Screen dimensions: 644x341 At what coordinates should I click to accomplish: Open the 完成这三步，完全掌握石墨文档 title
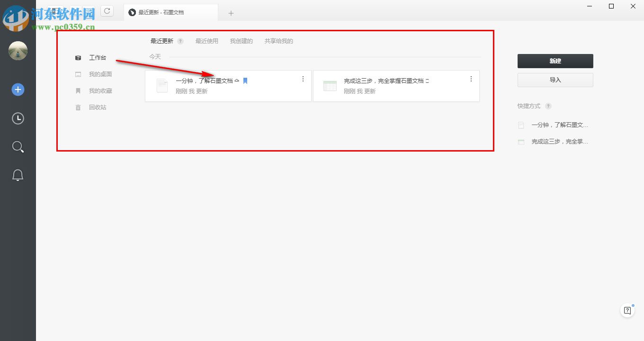tap(384, 81)
